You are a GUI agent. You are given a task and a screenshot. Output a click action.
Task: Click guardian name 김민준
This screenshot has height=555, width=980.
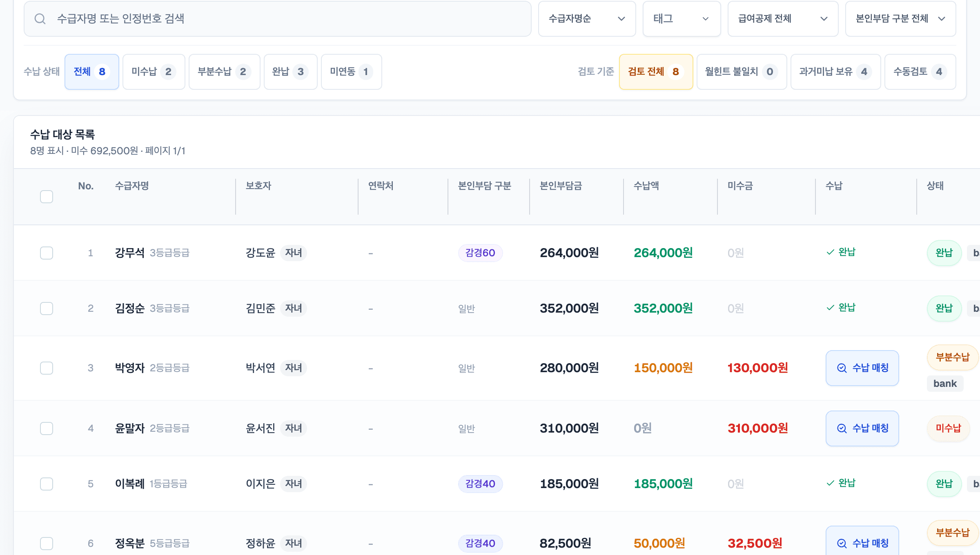click(261, 309)
